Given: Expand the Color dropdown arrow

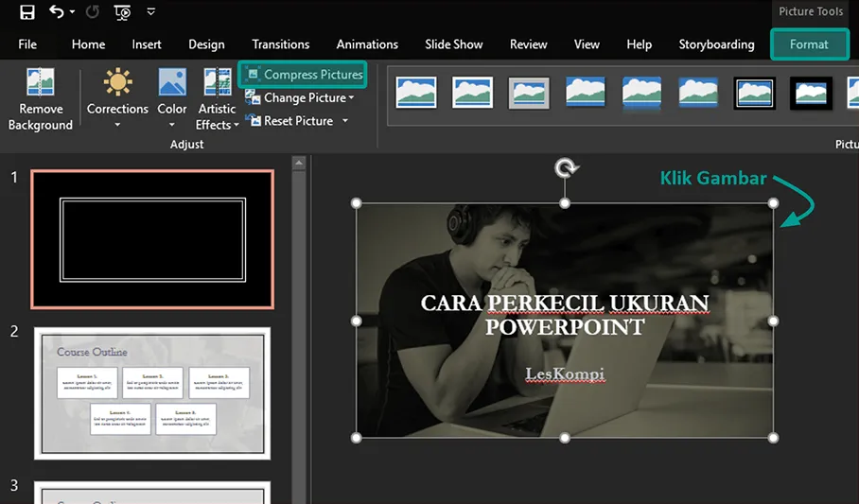Looking at the screenshot, I should tap(172, 126).
